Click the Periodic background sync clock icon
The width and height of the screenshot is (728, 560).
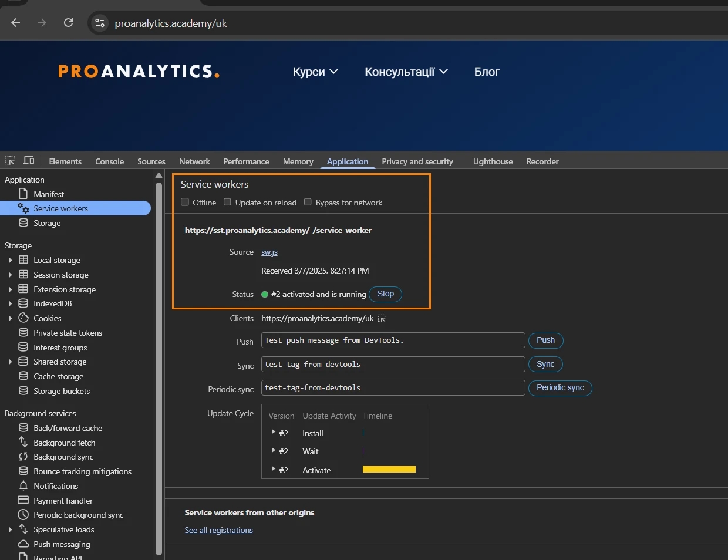pyautogui.click(x=23, y=515)
